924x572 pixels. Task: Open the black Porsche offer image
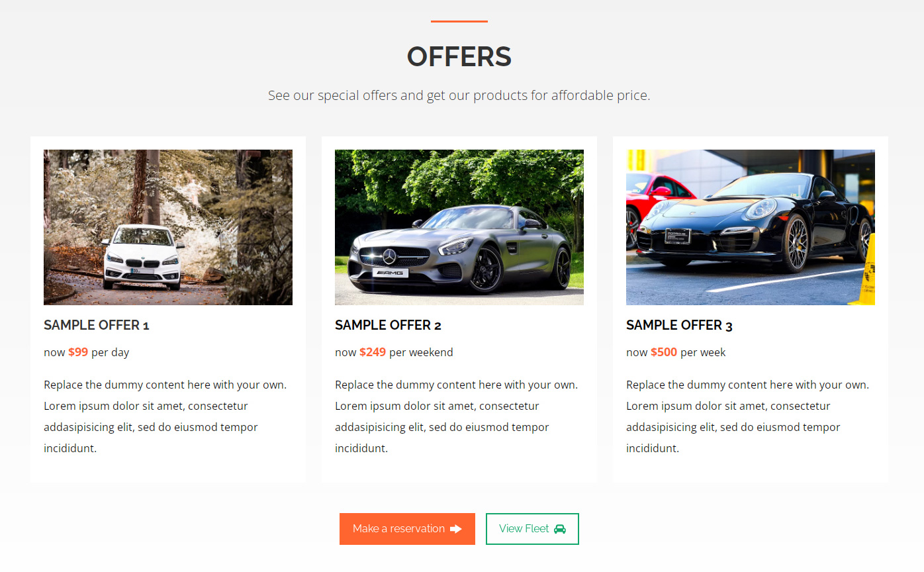pos(751,227)
